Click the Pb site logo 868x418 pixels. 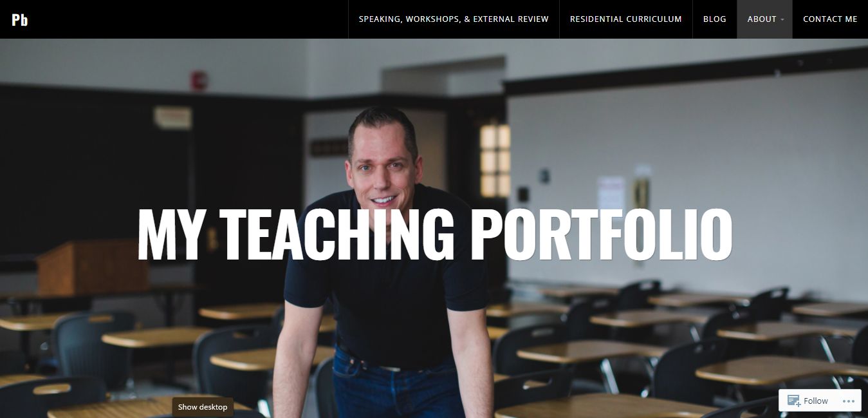pos(19,19)
